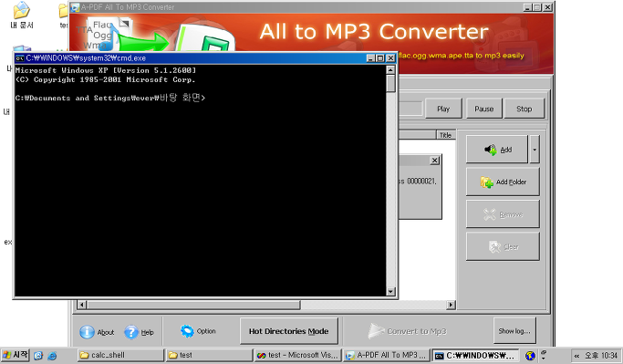Open the My Documents (내 문서) desktop icon
The image size is (623, 364).
click(x=22, y=16)
